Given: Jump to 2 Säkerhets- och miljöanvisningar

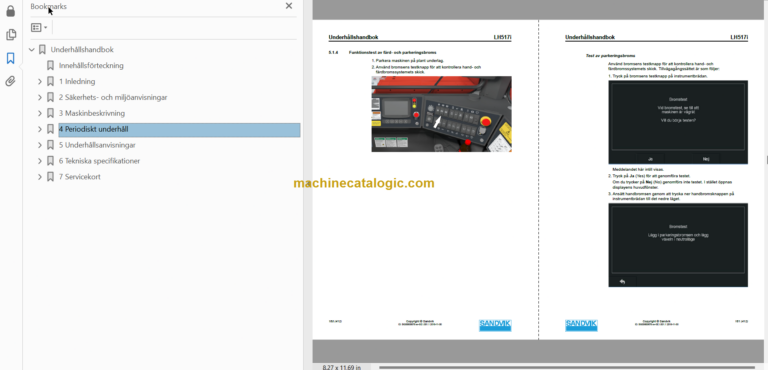Looking at the screenshot, I should (113, 98).
